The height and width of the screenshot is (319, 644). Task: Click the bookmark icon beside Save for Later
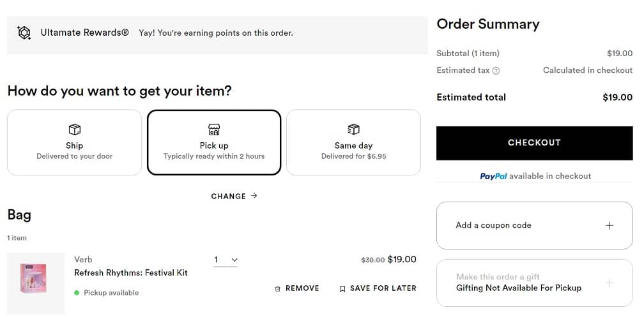point(342,289)
